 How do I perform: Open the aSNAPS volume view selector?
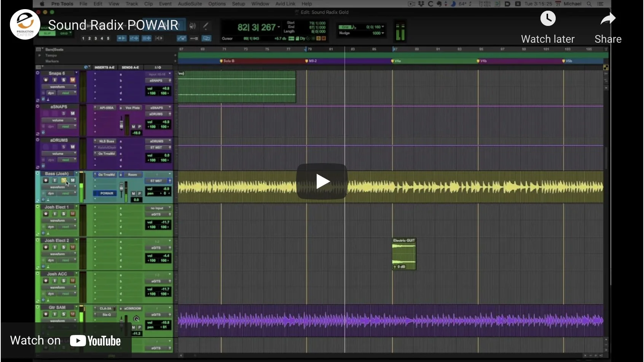[59, 120]
